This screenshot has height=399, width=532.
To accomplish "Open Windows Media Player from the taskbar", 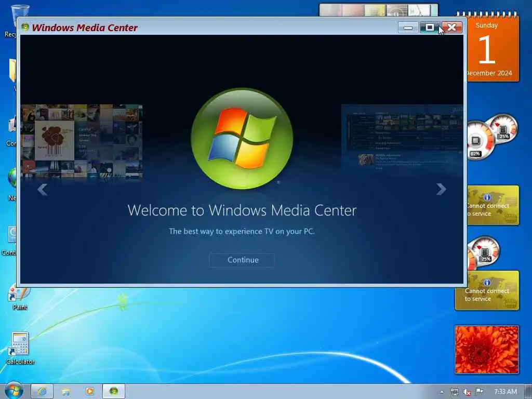I will click(x=89, y=391).
